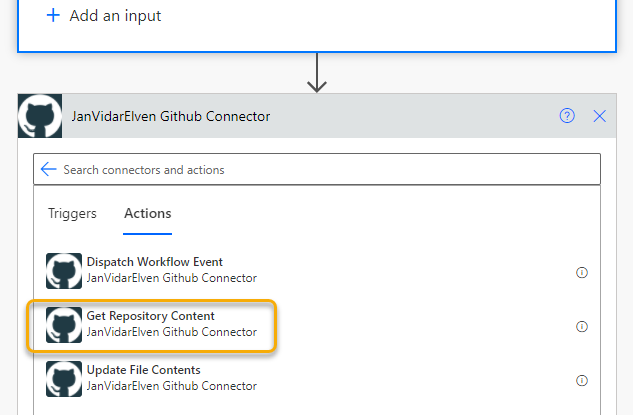The image size is (633, 415).
Task: Close the JanVidarElven Github Connector panel
Action: tap(599, 116)
